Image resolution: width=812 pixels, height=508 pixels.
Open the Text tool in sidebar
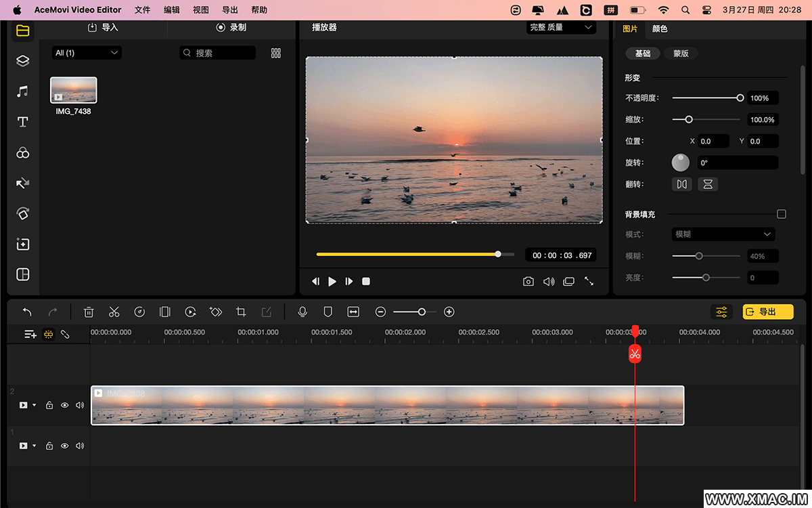(22, 122)
